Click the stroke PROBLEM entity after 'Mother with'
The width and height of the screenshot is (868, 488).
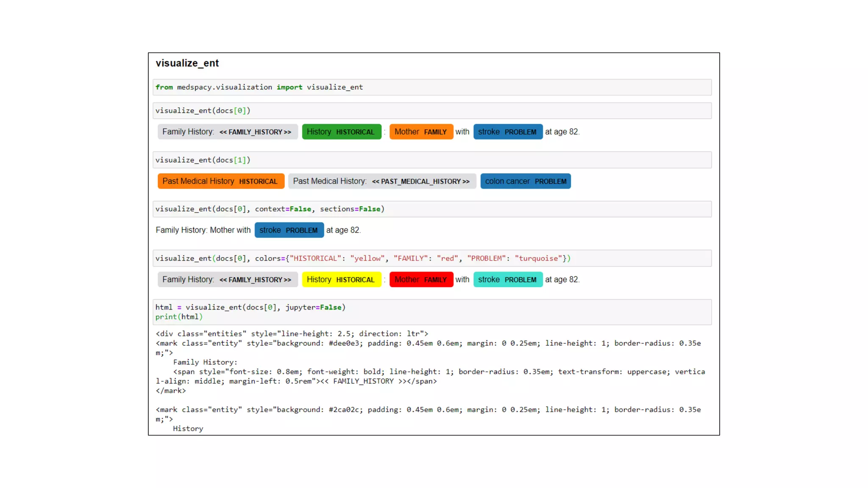tap(289, 230)
